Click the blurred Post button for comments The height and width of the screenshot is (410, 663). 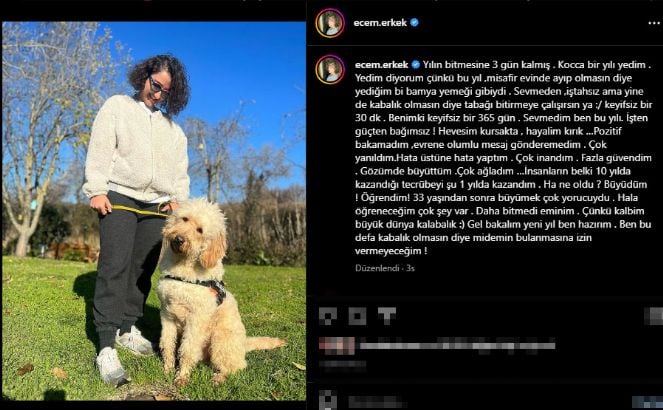pyautogui.click(x=648, y=402)
